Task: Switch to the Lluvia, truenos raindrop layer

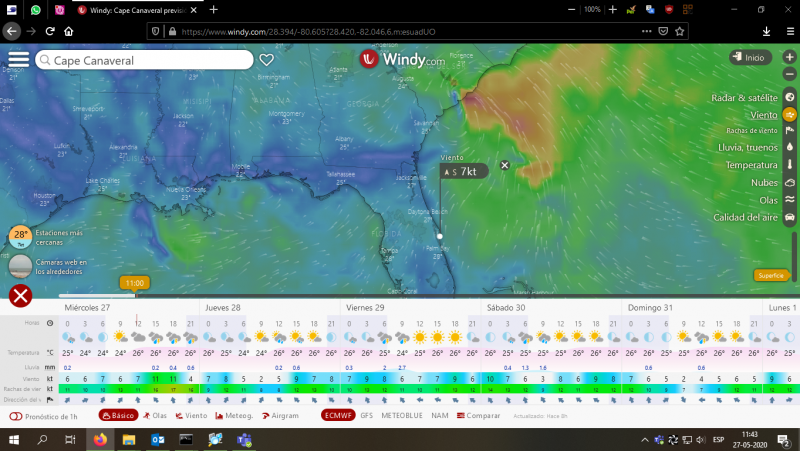Action: 790,146
